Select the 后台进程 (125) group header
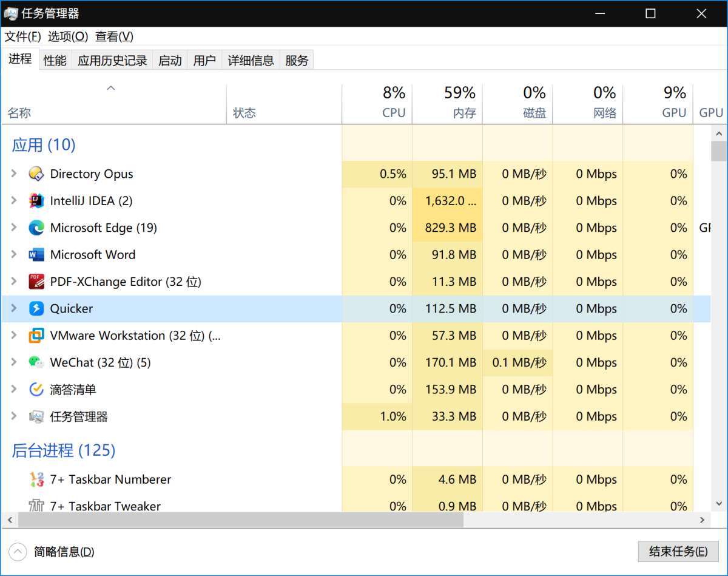Viewport: 728px width, 576px height. pyautogui.click(x=64, y=450)
